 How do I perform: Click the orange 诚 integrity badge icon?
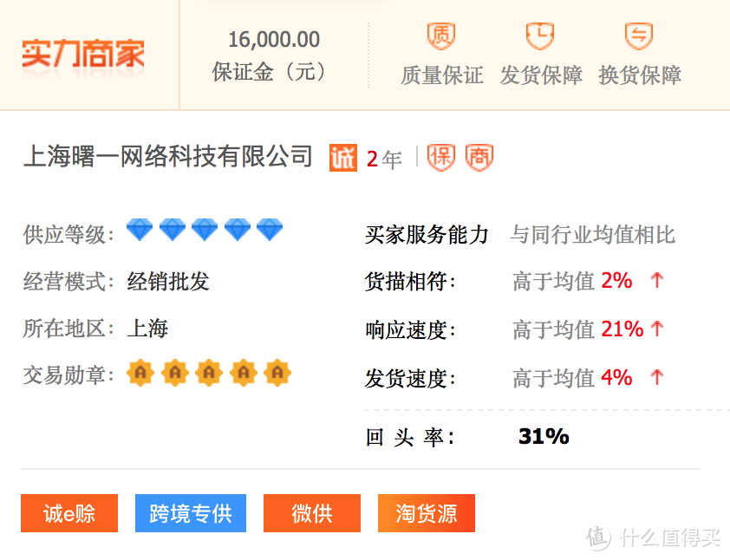coord(342,158)
